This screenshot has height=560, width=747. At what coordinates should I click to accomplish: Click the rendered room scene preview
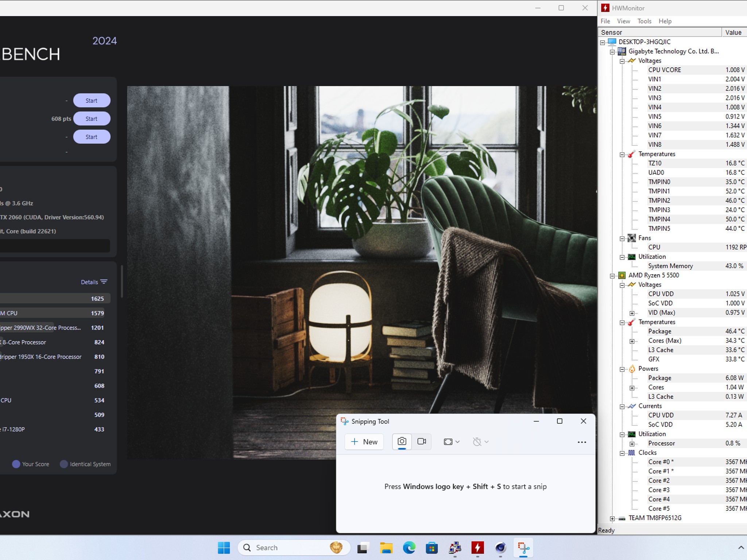coord(362,272)
